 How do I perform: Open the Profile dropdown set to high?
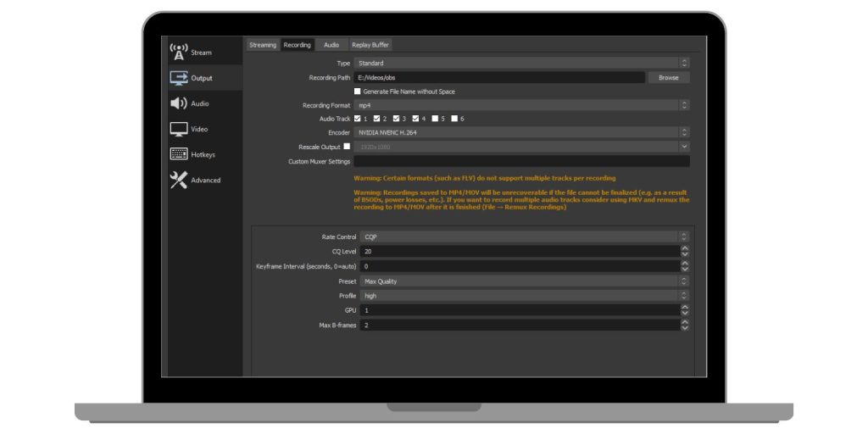pyautogui.click(x=525, y=296)
